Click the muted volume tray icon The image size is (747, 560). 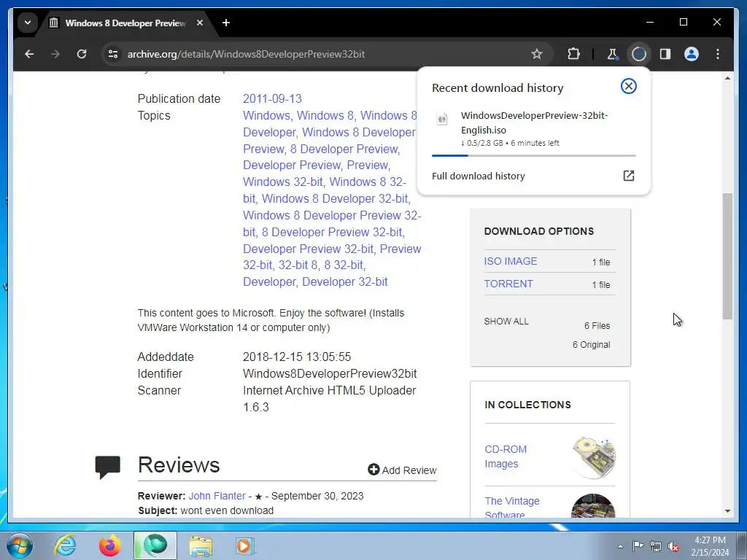(x=673, y=547)
